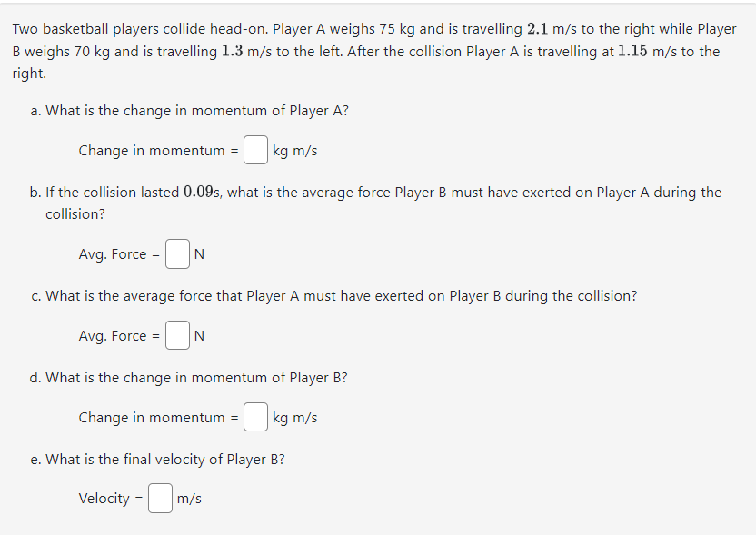Click the part d question about Player B momentum
The image size is (756, 535).
point(196,377)
